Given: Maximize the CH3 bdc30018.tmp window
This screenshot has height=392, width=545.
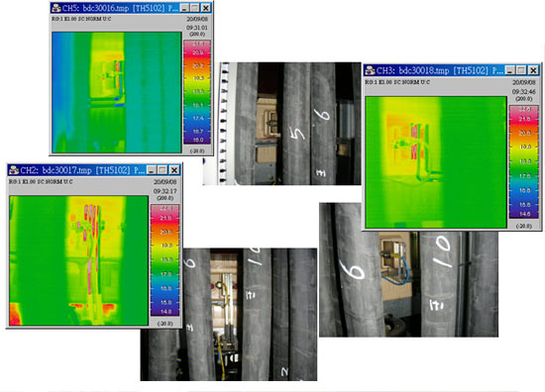Looking at the screenshot, I should tap(521, 70).
